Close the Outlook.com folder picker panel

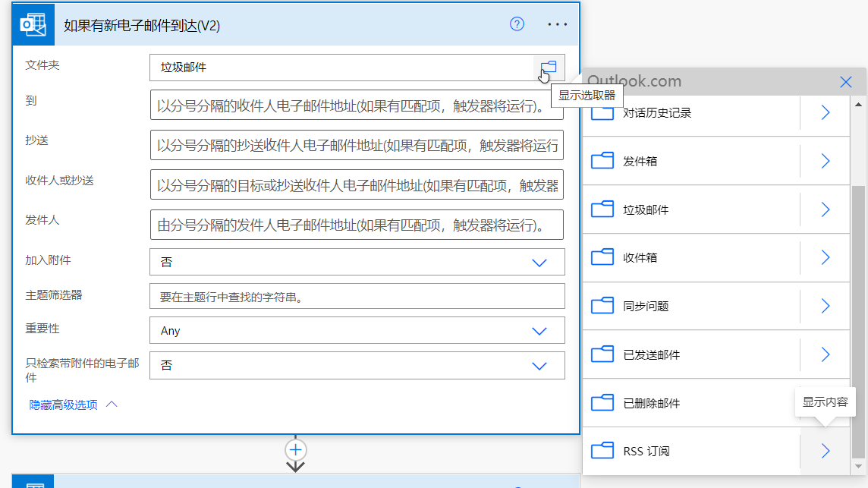pos(845,82)
